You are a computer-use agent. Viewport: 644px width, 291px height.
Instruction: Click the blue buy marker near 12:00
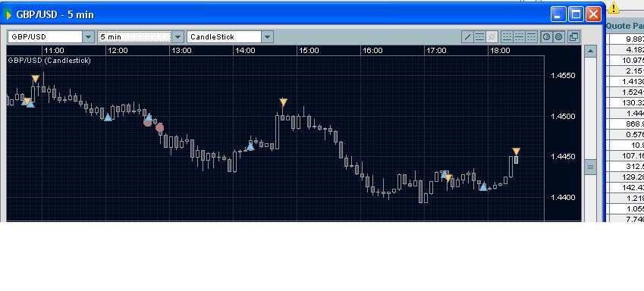[x=108, y=117]
